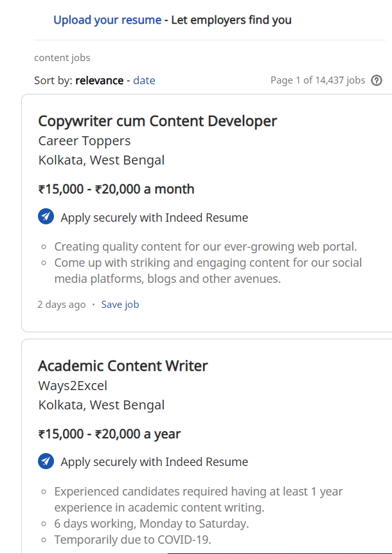Click the ₹15,000 - ₹20,000 a year salary
Image resolution: width=392 pixels, height=554 pixels.
109,434
